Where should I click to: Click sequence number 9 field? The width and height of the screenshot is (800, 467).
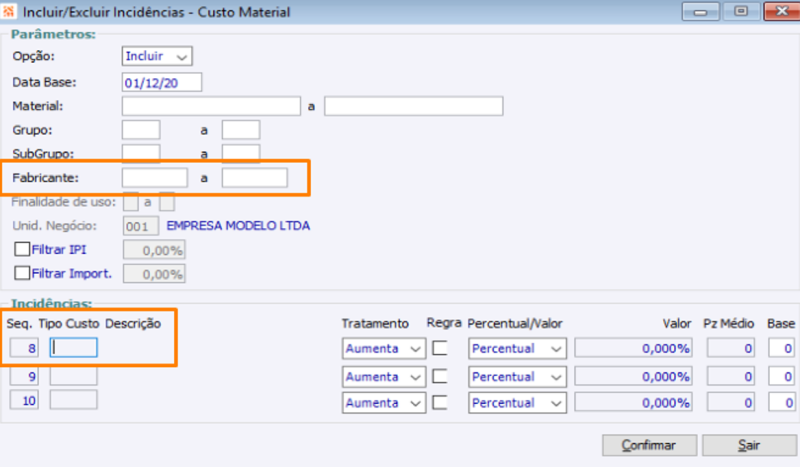coord(24,376)
